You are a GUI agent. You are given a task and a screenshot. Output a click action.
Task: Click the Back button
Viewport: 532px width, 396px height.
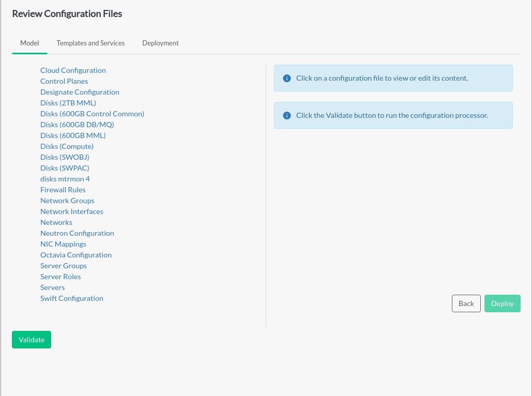point(466,304)
